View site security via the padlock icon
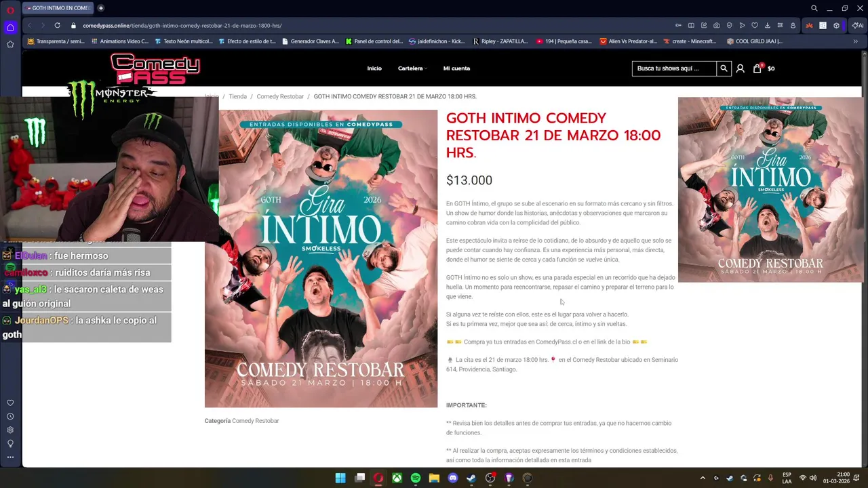Screen dimensions: 868x488 coord(74,26)
